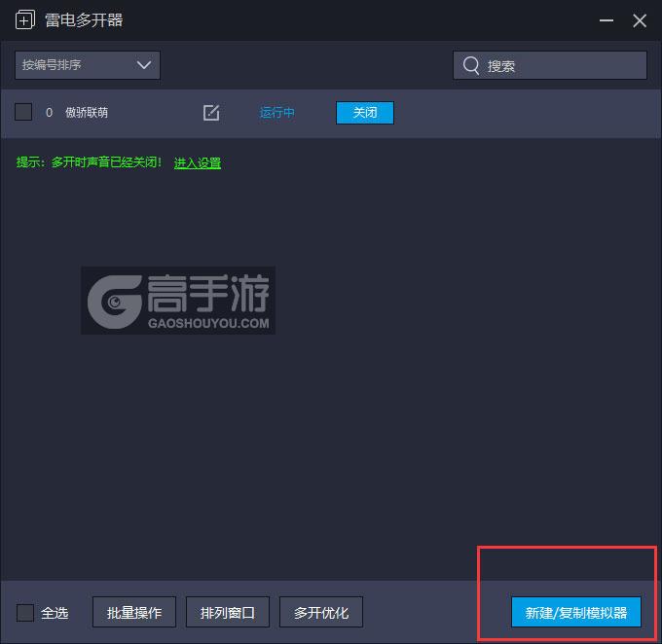
Task: Toggle the 全选 select-all checkbox
Action: [25, 612]
